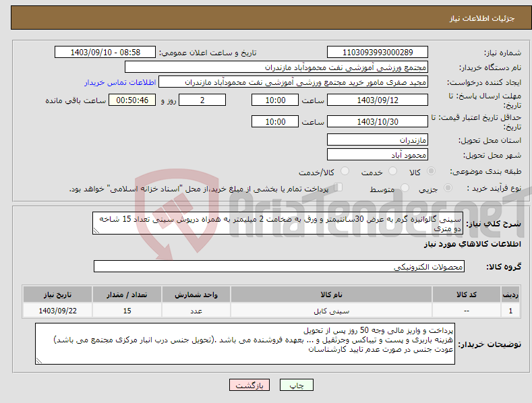Click the تعداد / مقدار column header
The image size is (532, 403).
coord(127,294)
